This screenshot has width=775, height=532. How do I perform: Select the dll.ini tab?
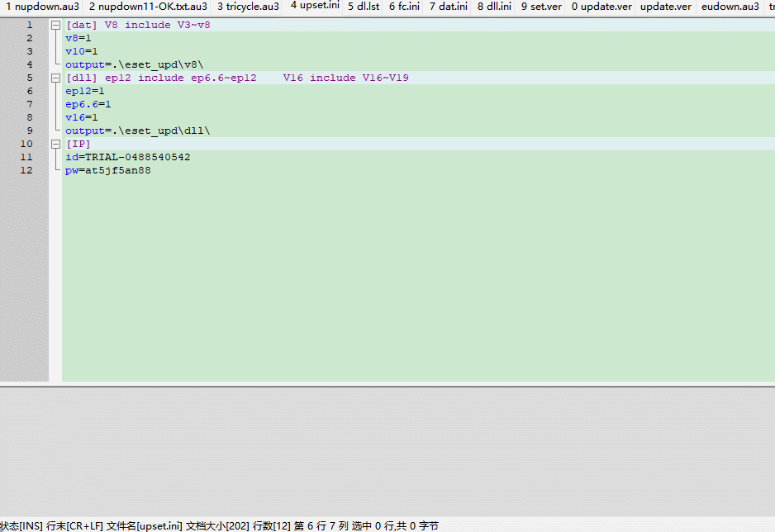[x=494, y=7]
